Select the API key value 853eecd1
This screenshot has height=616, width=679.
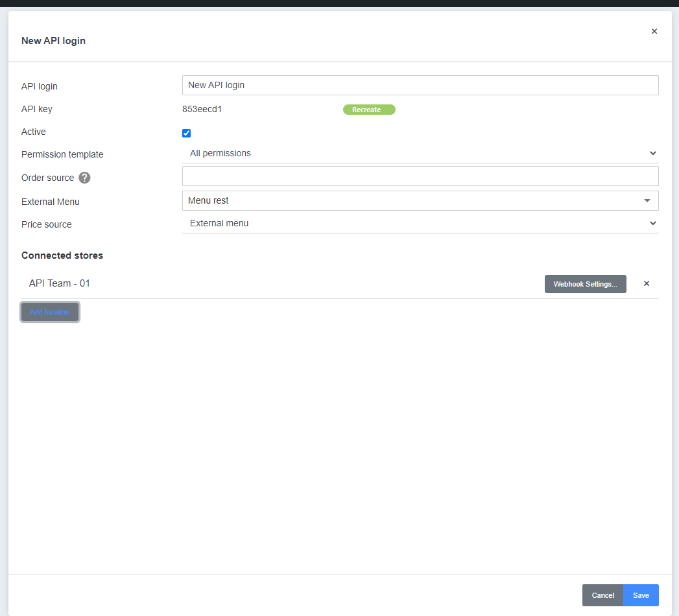click(x=202, y=110)
